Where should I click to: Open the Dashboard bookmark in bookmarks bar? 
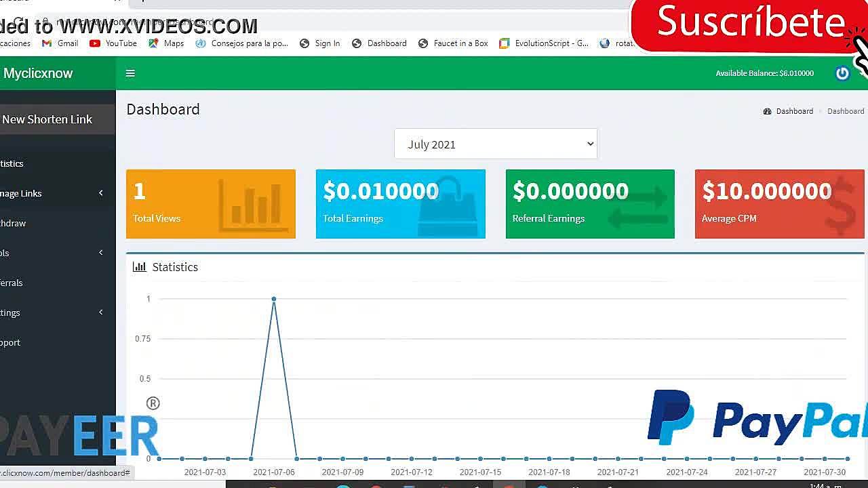point(379,43)
